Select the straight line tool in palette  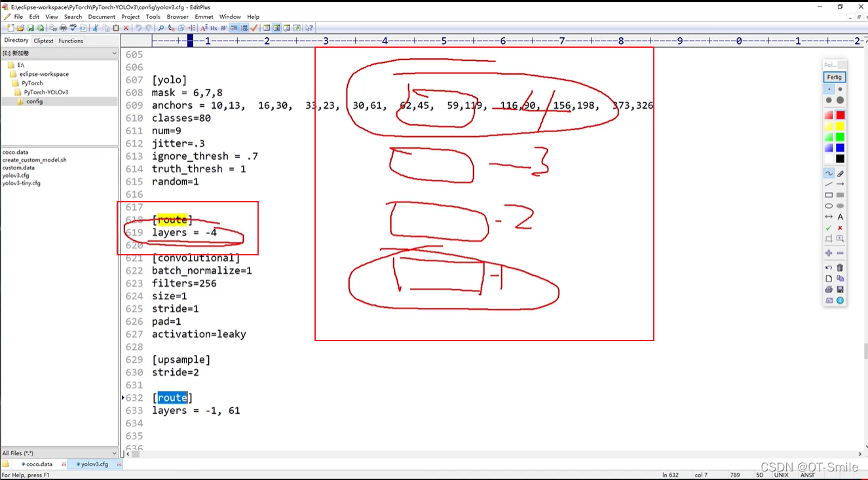pos(829,185)
